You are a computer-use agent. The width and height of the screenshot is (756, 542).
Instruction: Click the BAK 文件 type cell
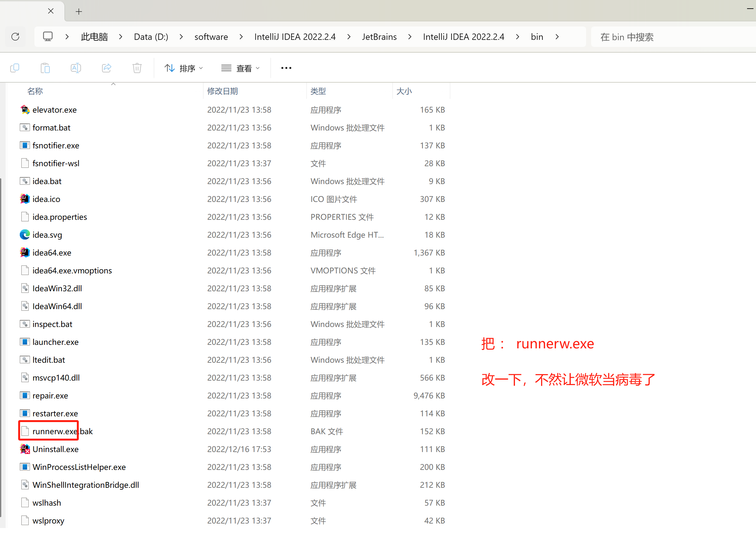coord(327,431)
